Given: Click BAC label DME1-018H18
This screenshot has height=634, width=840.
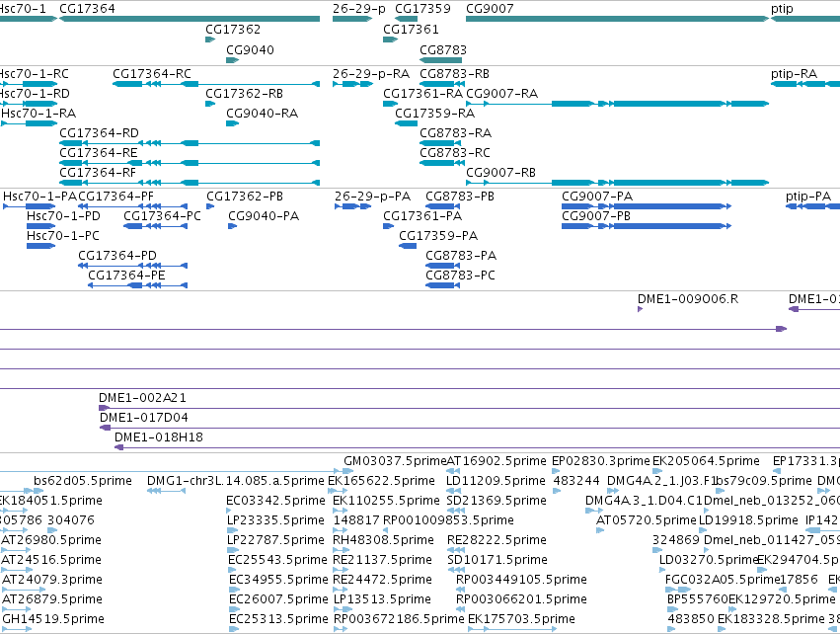Looking at the screenshot, I should click(159, 437).
